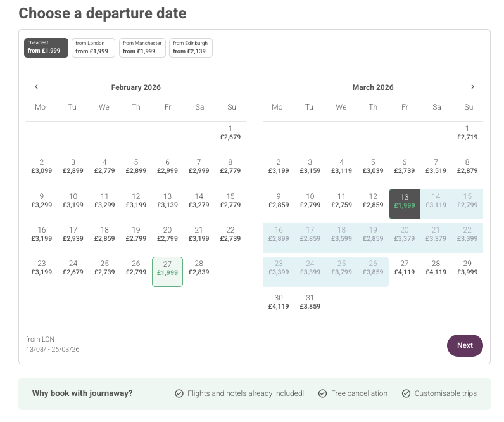Filter by from Edinburgh £2,139
Image resolution: width=504 pixels, height=422 pixels.
click(x=191, y=48)
